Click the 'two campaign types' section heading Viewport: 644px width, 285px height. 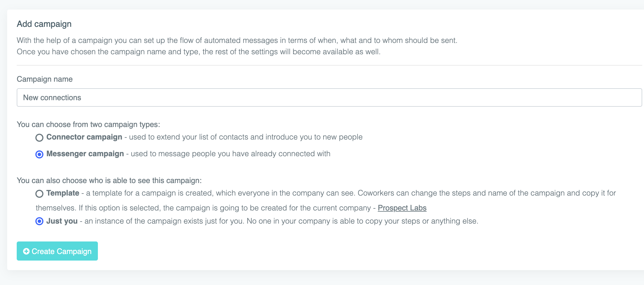pyautogui.click(x=88, y=124)
